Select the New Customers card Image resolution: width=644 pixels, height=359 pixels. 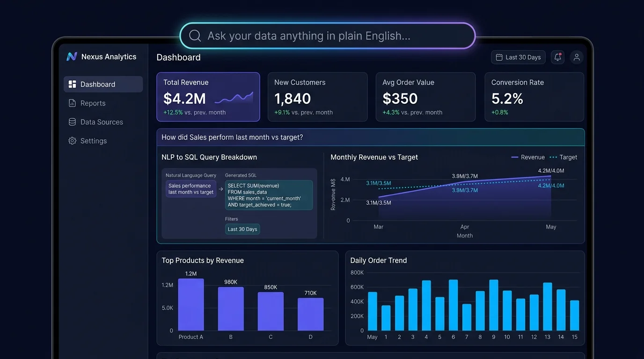[x=317, y=97]
